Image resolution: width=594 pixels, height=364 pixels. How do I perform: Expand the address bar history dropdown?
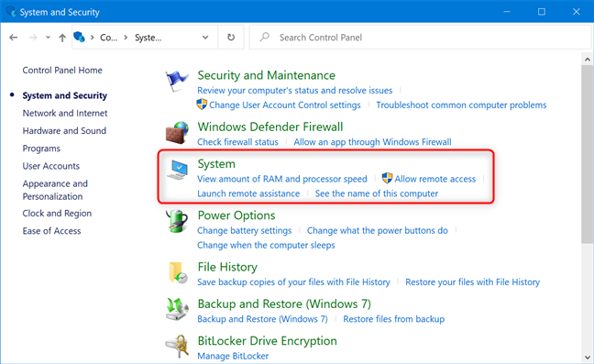[205, 37]
